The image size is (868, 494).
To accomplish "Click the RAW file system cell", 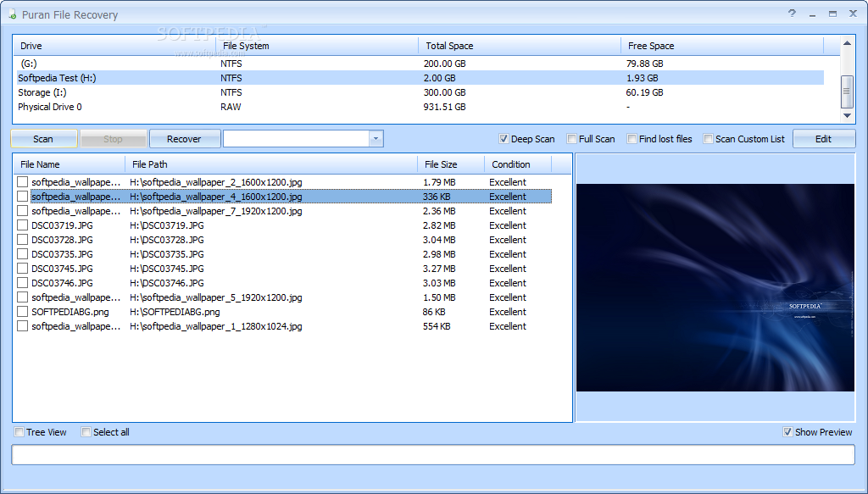I will pos(231,107).
